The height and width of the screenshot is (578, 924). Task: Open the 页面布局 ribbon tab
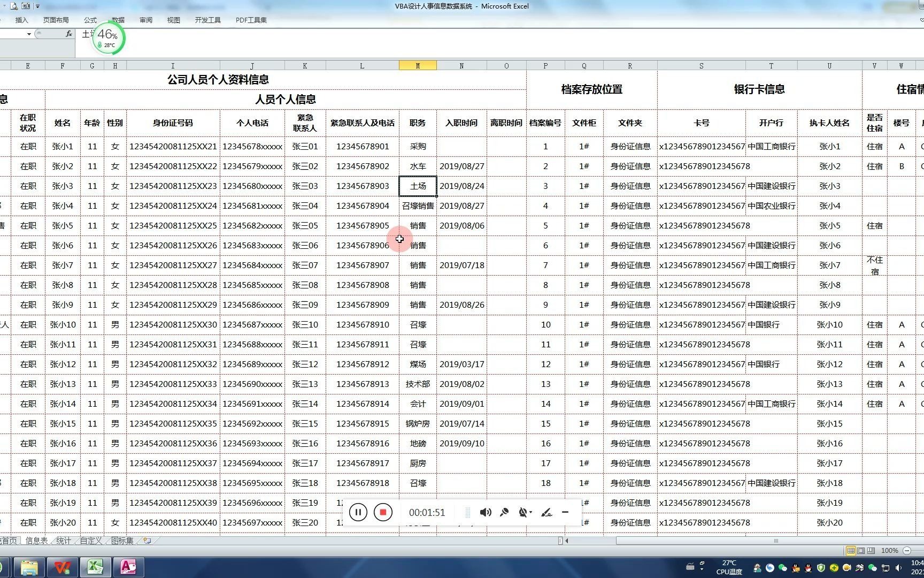click(x=56, y=20)
